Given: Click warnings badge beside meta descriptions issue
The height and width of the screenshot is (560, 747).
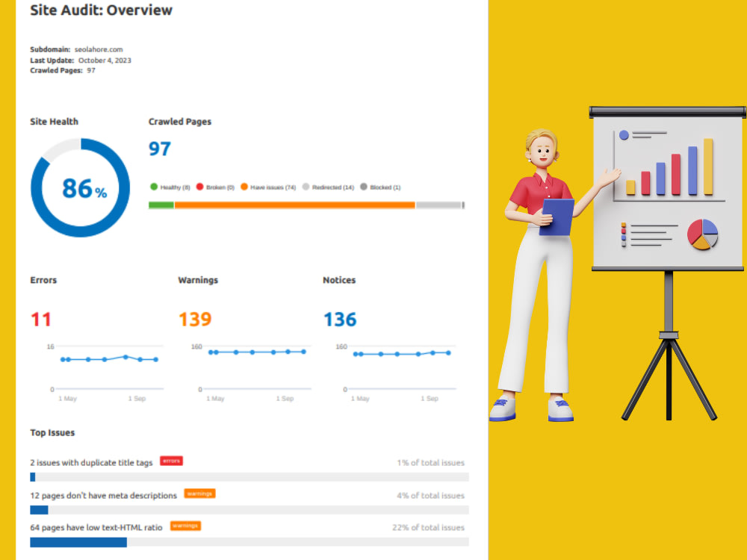Looking at the screenshot, I should click(x=199, y=494).
